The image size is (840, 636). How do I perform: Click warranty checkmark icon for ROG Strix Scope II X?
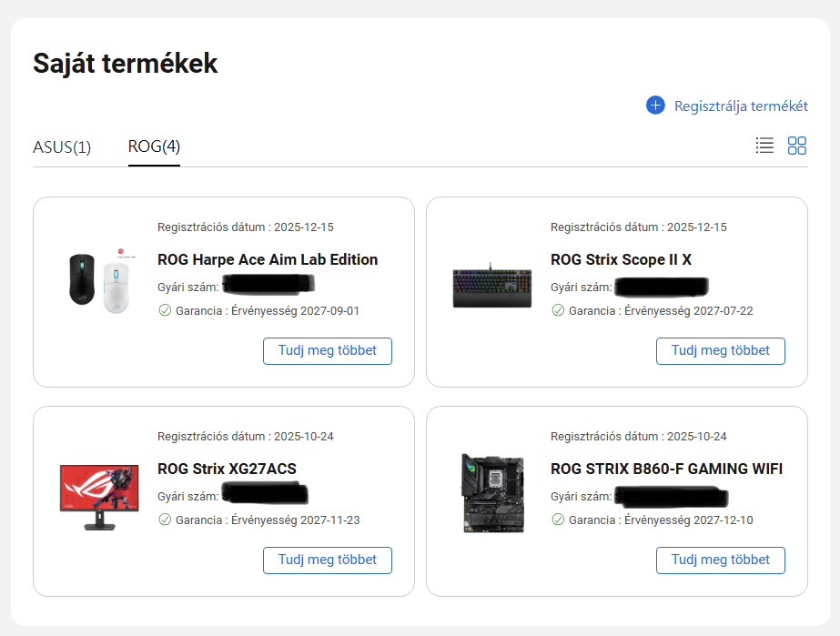click(x=558, y=310)
